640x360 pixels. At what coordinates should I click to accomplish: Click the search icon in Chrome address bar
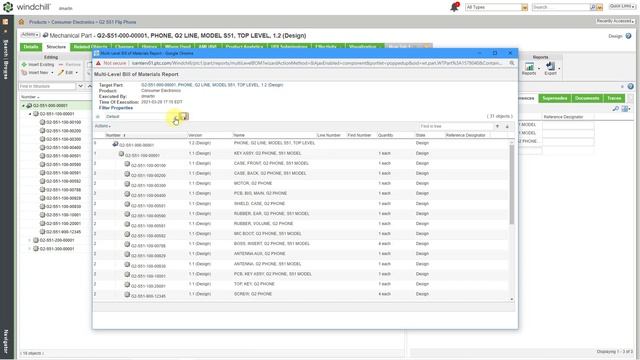pos(511,63)
